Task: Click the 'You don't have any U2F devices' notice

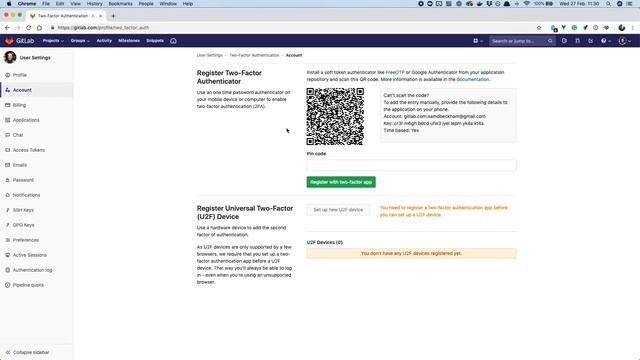Action: [411, 253]
